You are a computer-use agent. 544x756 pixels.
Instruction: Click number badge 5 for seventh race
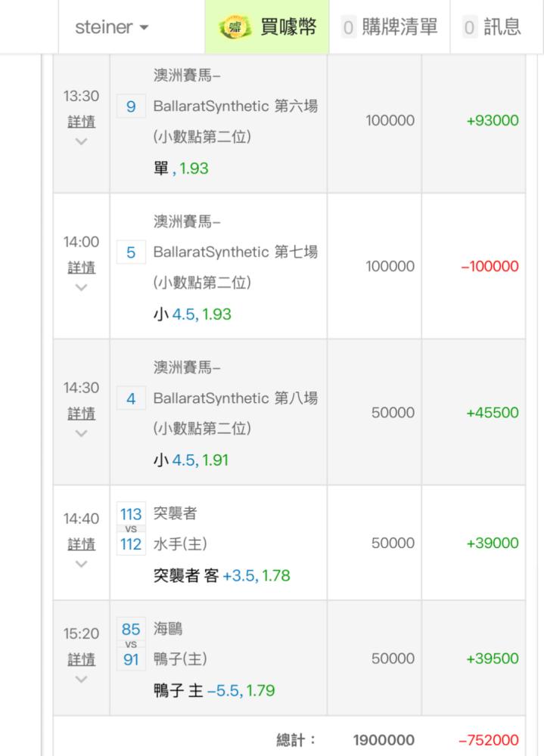(131, 253)
